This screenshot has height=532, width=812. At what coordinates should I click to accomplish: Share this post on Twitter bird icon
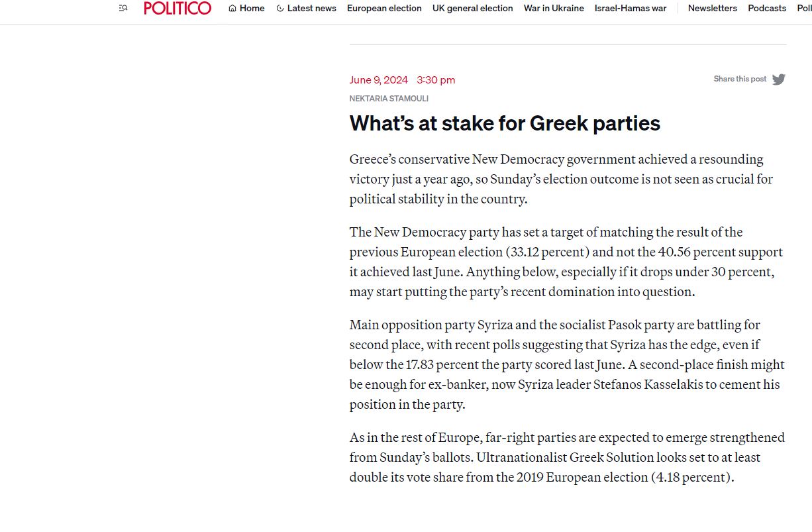pyautogui.click(x=779, y=80)
